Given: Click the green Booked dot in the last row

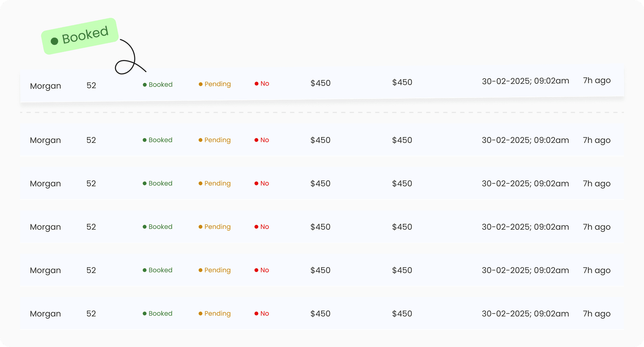Looking at the screenshot, I should (x=144, y=313).
